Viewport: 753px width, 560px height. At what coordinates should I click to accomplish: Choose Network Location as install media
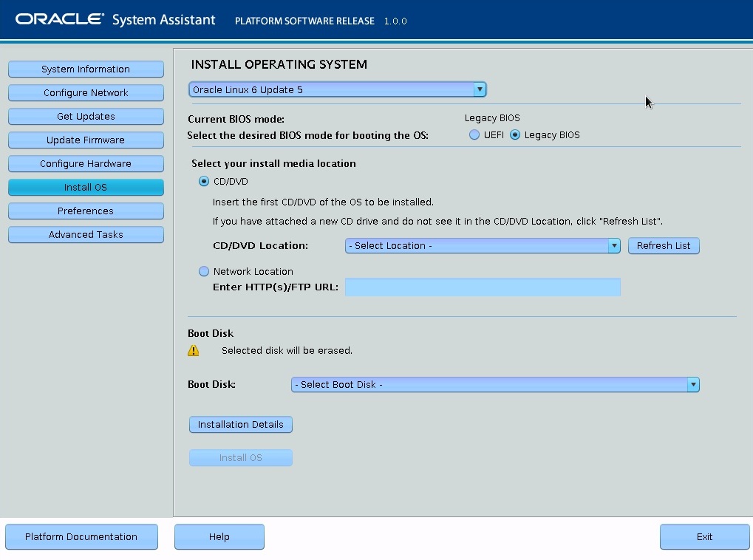[204, 272]
